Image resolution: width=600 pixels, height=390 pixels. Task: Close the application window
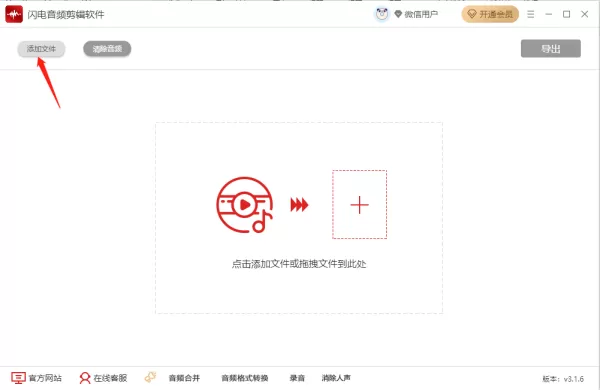point(584,15)
